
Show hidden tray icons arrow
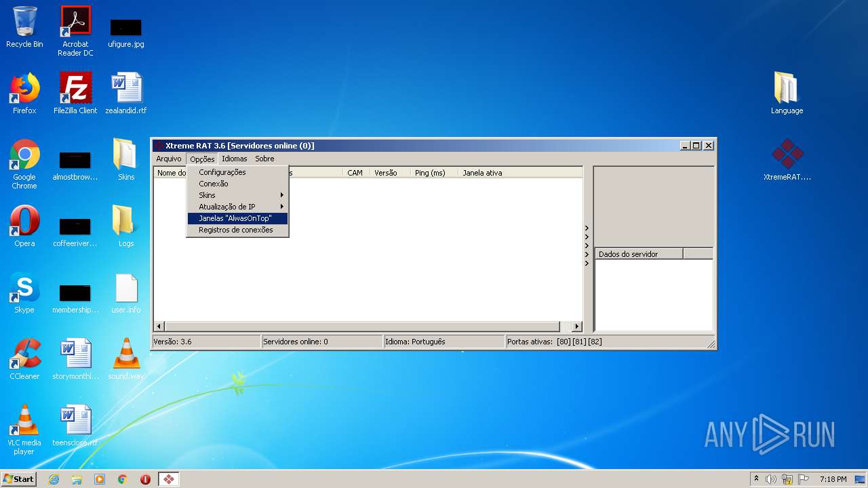click(756, 479)
